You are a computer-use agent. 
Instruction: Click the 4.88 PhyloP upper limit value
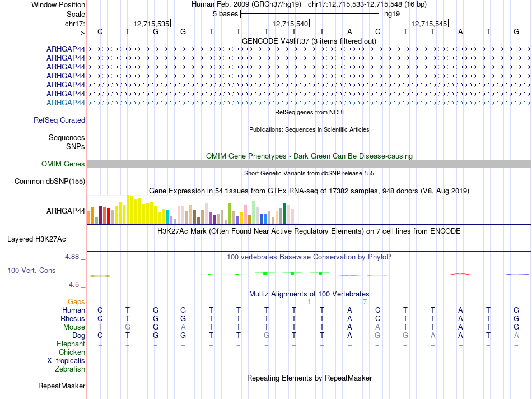pyautogui.click(x=72, y=257)
